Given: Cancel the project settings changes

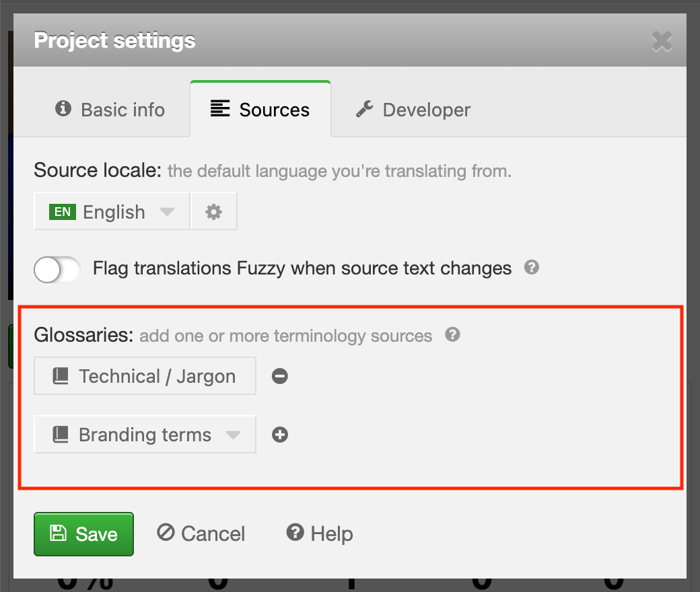Looking at the screenshot, I should click(201, 534).
